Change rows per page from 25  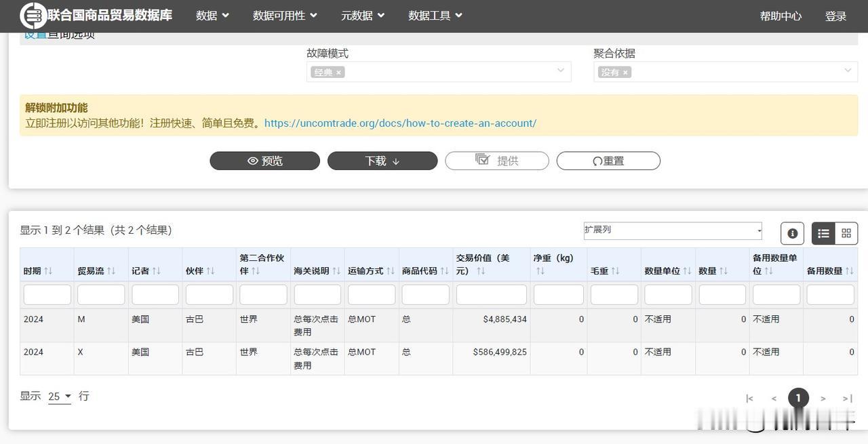point(60,397)
